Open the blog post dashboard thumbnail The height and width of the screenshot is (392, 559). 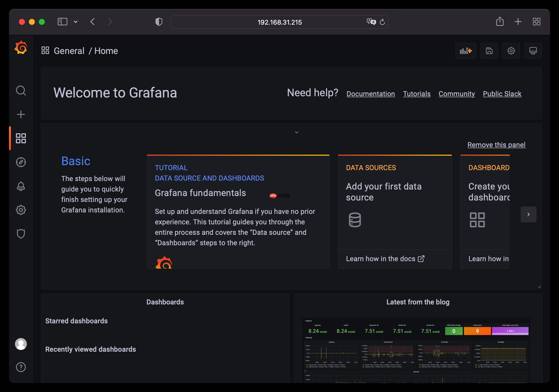(416, 350)
